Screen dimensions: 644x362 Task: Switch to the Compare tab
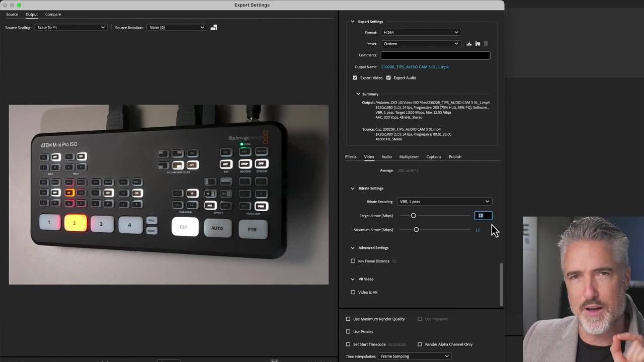coord(53,14)
